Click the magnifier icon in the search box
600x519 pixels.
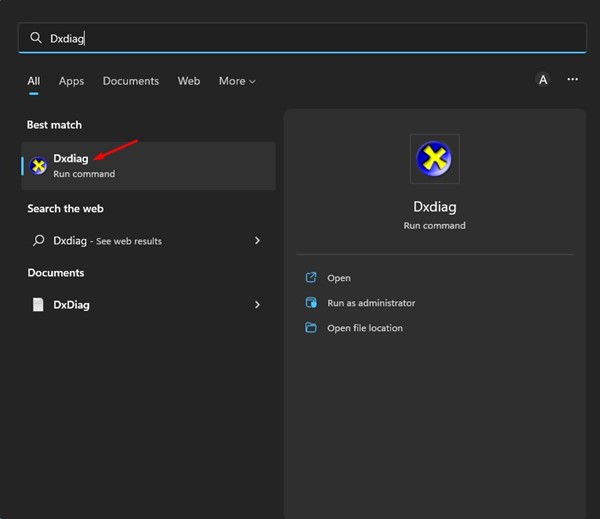coord(36,38)
